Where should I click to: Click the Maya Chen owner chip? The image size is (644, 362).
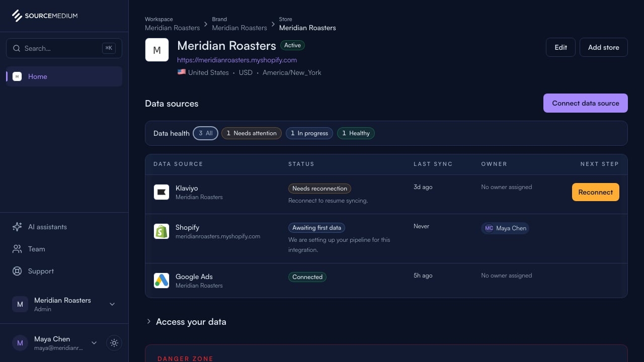coord(505,228)
